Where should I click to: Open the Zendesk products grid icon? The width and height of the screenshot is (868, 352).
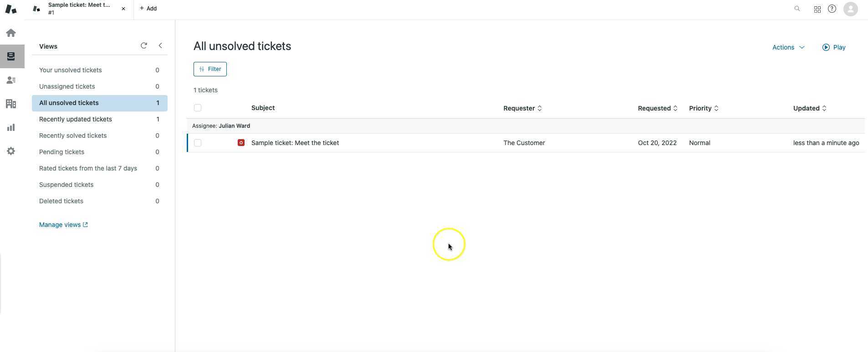click(x=817, y=9)
